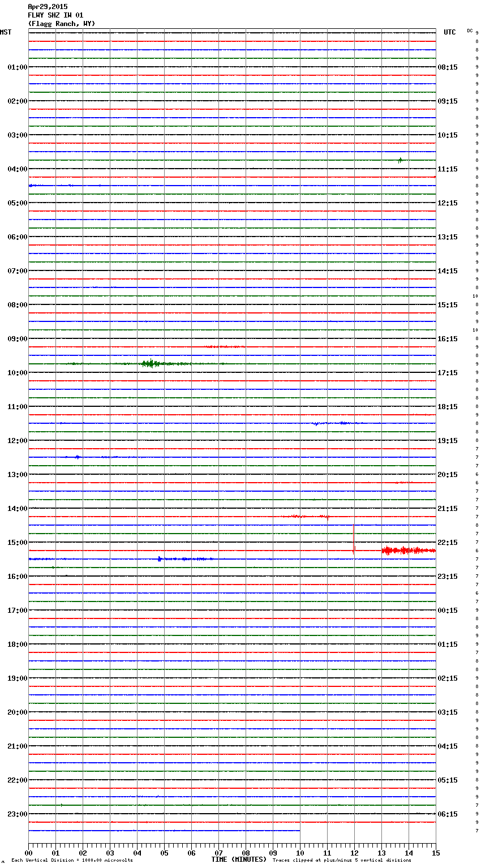The width and height of the screenshot is (481, 868).
Task: Select the 10:00 MST time label
Action: point(18,373)
